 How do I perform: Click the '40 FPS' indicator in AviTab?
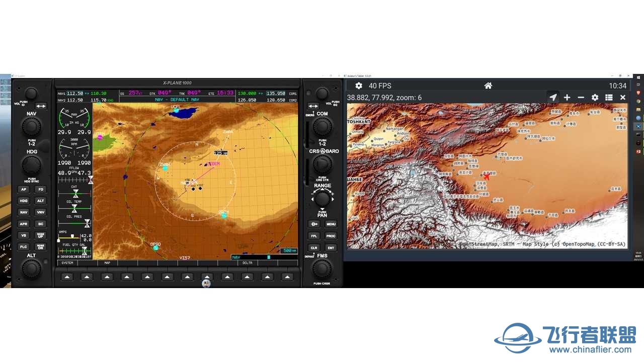[x=380, y=85]
